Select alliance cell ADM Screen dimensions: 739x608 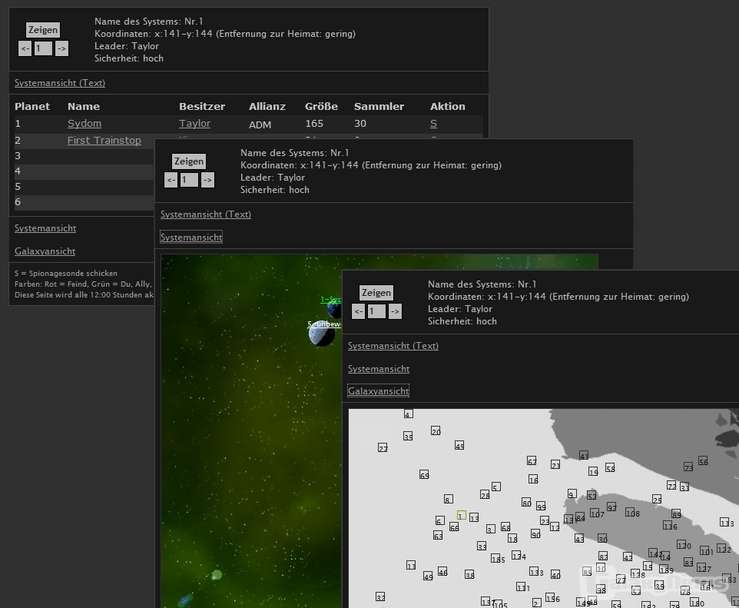(x=260, y=124)
